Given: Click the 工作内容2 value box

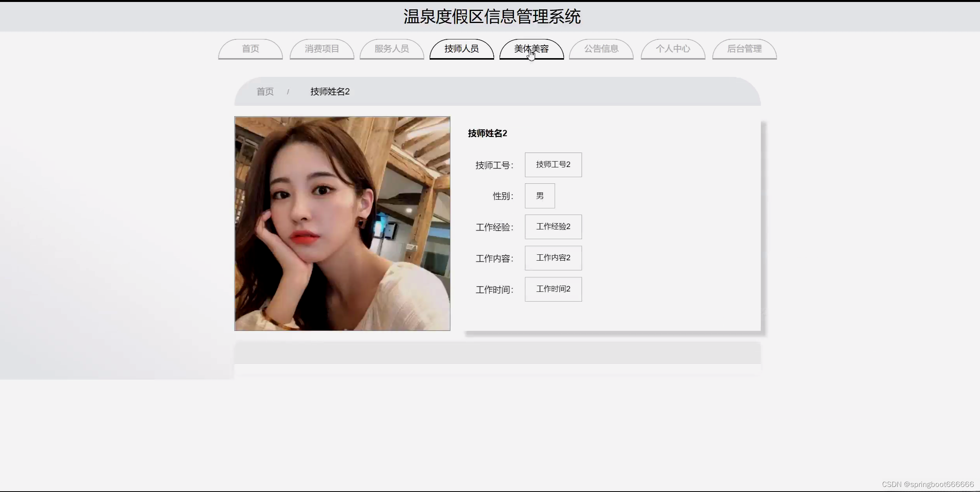Looking at the screenshot, I should coord(553,258).
